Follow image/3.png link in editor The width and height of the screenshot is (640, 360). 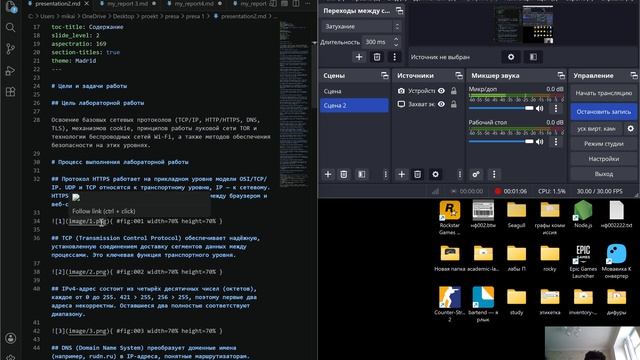[x=87, y=331]
